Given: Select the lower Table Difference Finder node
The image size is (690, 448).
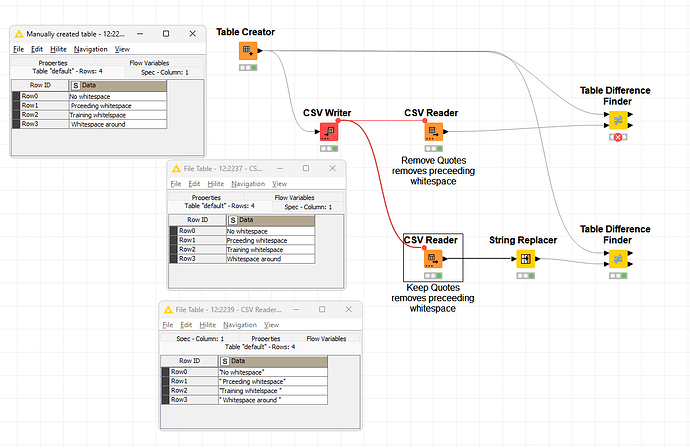Looking at the screenshot, I should 616,259.
